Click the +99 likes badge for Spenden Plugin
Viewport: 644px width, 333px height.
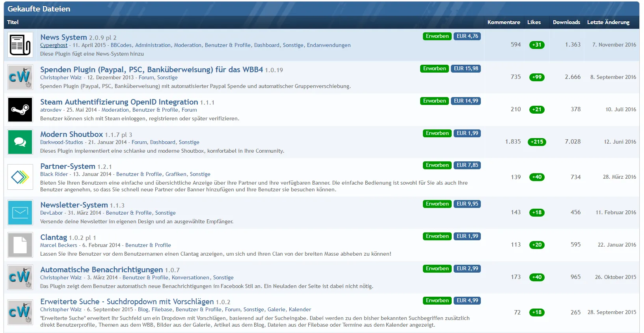pyautogui.click(x=536, y=77)
